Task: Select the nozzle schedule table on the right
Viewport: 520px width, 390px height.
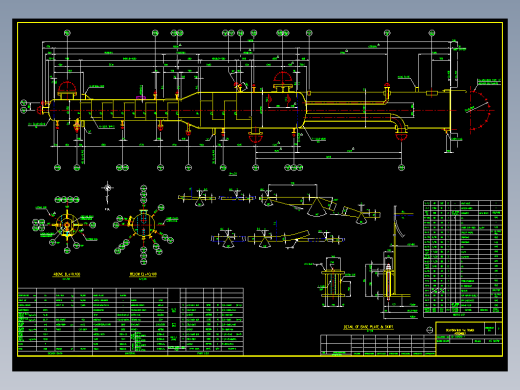Action: click(463, 259)
